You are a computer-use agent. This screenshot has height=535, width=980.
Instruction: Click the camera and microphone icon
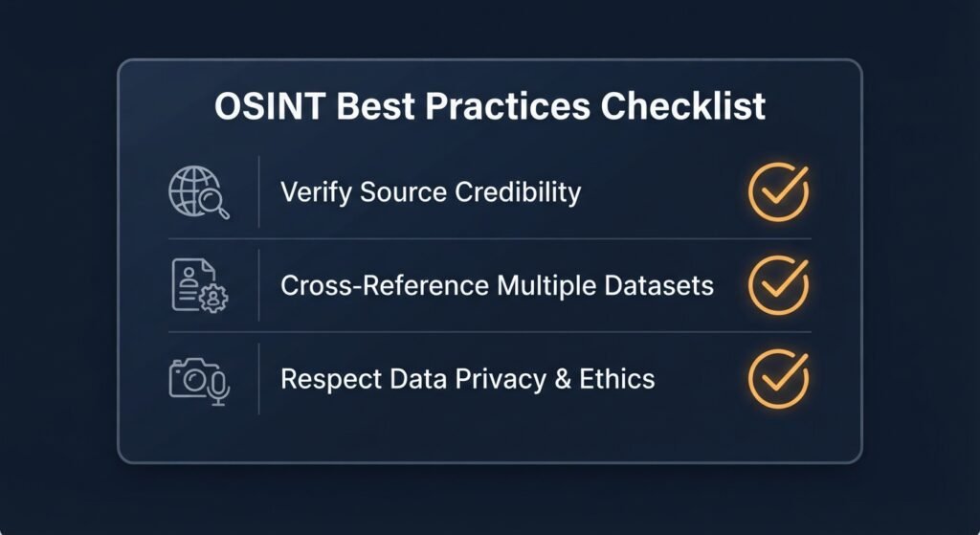click(x=199, y=381)
